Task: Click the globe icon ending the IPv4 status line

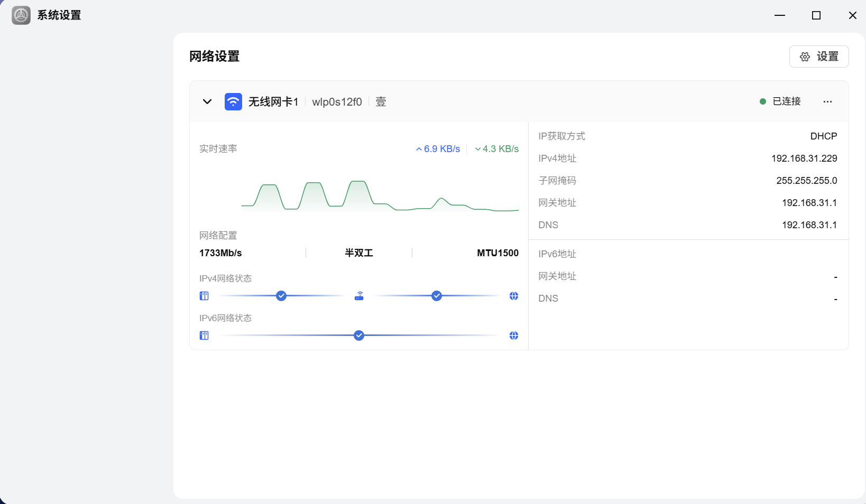Action: pos(513,296)
